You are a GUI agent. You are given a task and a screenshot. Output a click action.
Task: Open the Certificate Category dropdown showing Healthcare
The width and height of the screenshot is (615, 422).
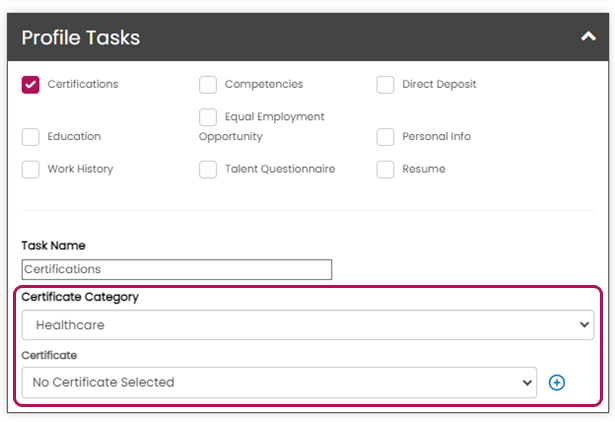[307, 325]
